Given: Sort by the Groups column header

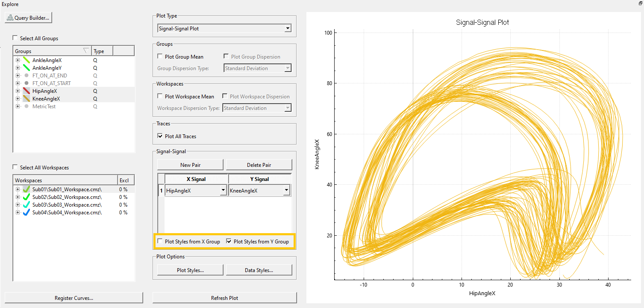Looking at the screenshot, I should pyautogui.click(x=52, y=51).
